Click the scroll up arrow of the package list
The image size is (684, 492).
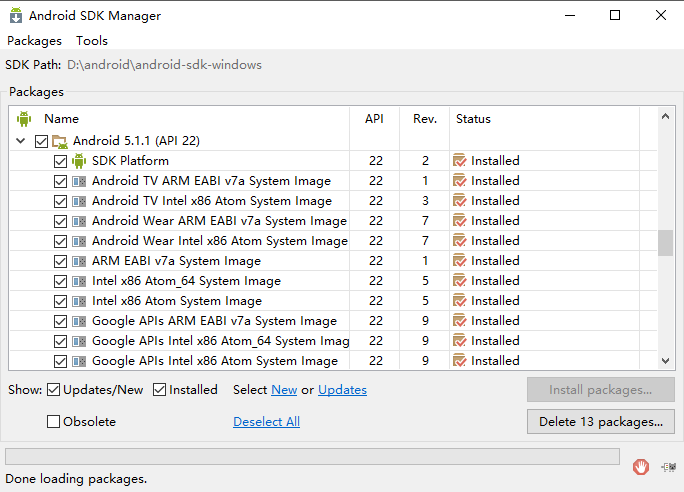coord(665,116)
